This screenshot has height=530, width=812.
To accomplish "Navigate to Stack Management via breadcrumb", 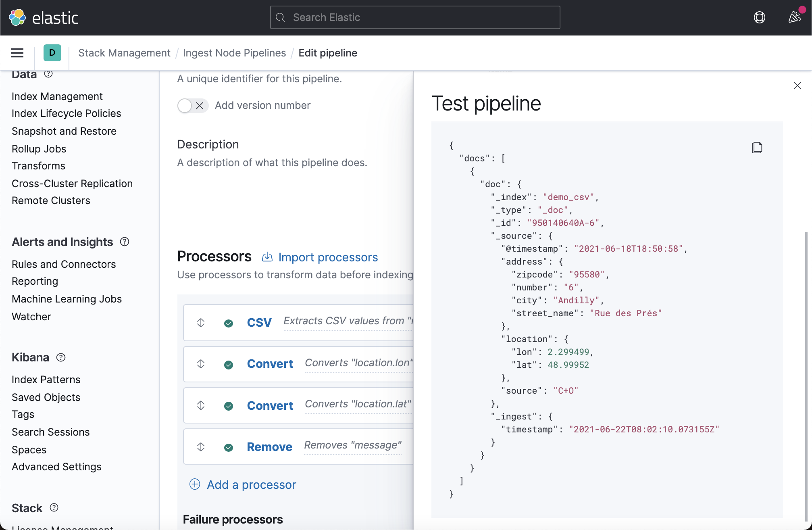I will click(124, 53).
